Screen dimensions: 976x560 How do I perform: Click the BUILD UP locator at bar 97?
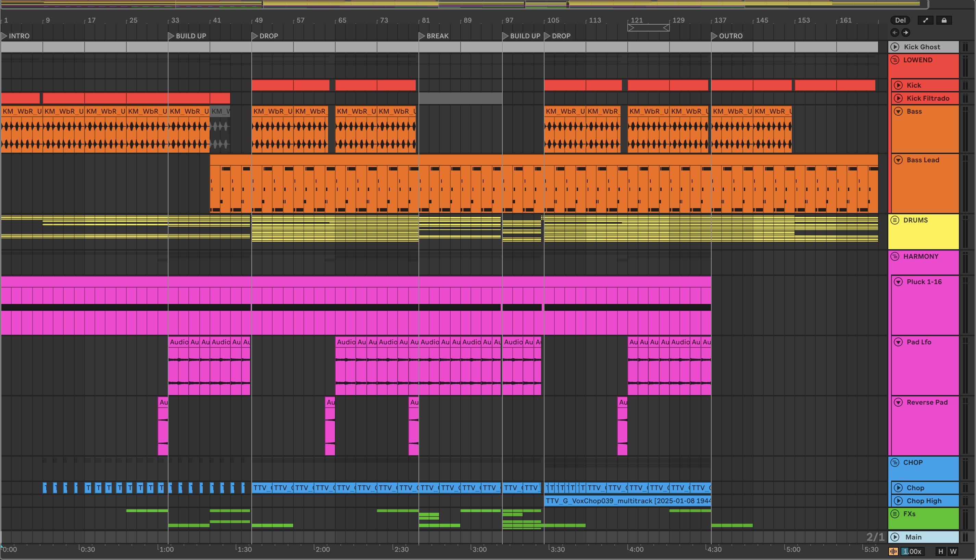(521, 36)
